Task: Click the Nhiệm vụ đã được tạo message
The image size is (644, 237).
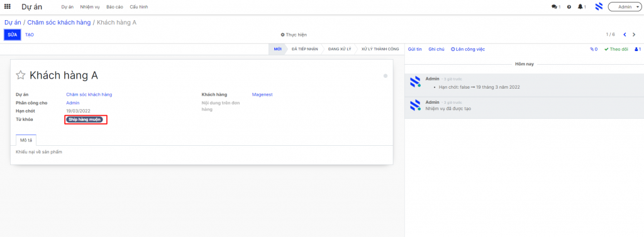Action: point(448,108)
